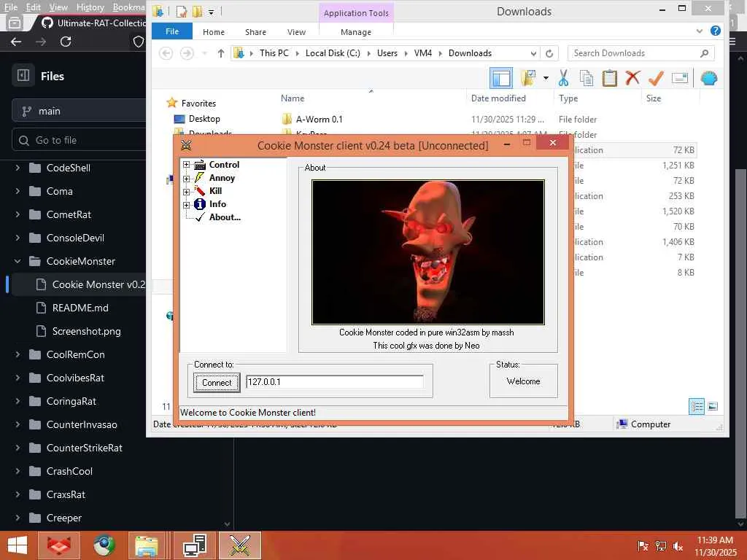Open the Home tab in Explorer ribbon
747x560 pixels.
point(214,32)
